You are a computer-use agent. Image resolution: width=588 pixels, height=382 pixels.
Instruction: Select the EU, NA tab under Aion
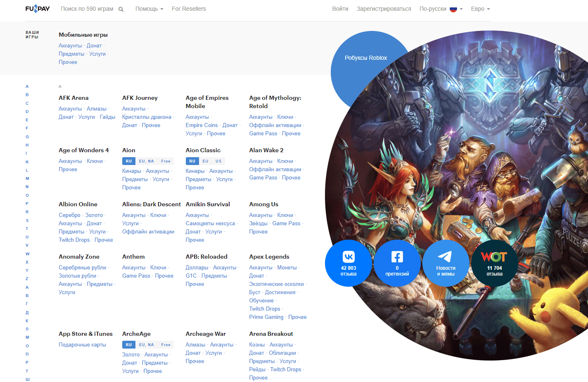click(x=147, y=161)
